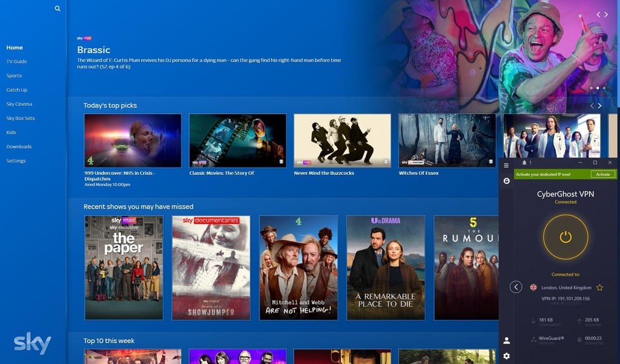Disconnect VPN with the power button
620x364 pixels.
point(566,237)
